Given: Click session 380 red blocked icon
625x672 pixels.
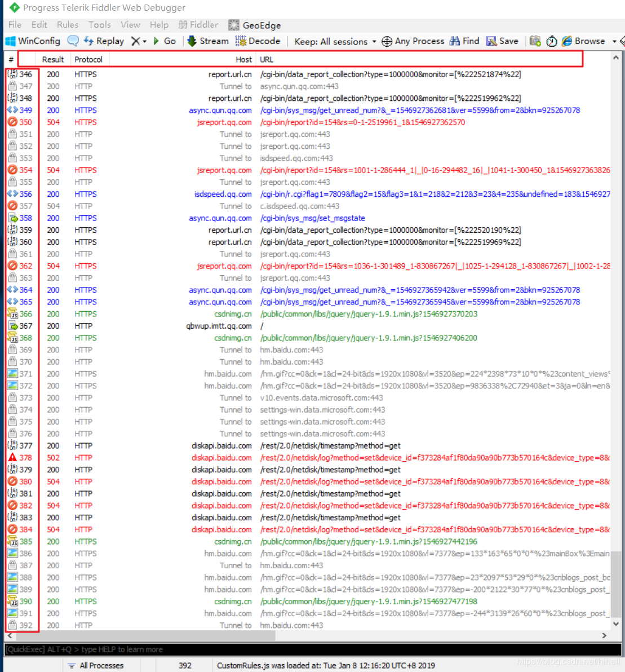Looking at the screenshot, I should pyautogui.click(x=12, y=481).
